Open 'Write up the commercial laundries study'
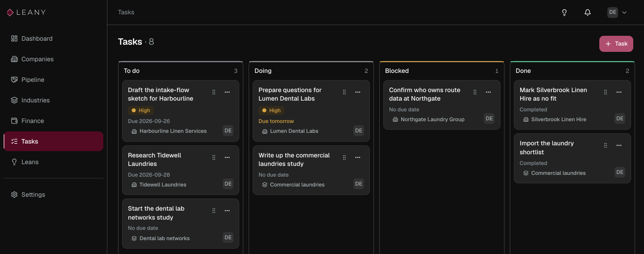 click(x=294, y=160)
